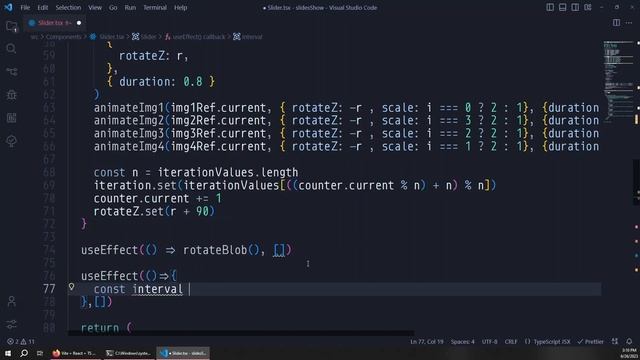Viewport: 640px width, 360px height.
Task: Expand the Slider.tsx breadcrumb segment
Action: (107, 37)
